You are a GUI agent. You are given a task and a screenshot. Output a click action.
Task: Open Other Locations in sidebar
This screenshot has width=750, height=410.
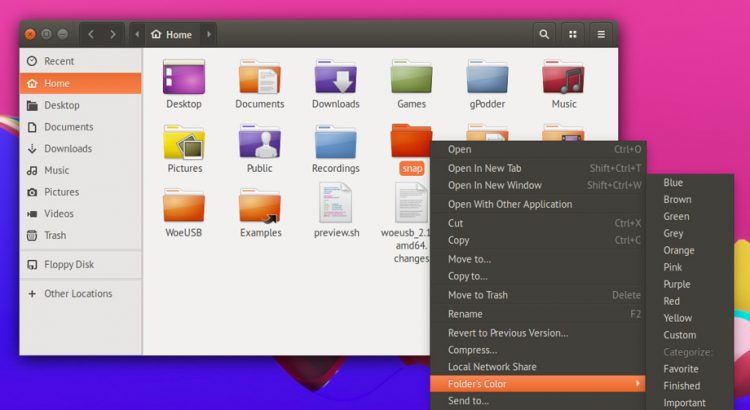pyautogui.click(x=80, y=294)
